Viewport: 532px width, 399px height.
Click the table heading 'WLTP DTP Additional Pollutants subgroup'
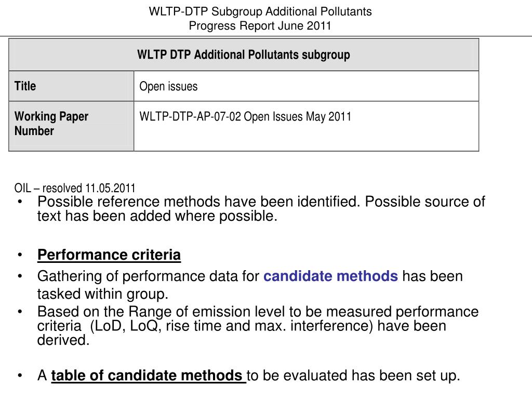pyautogui.click(x=244, y=55)
